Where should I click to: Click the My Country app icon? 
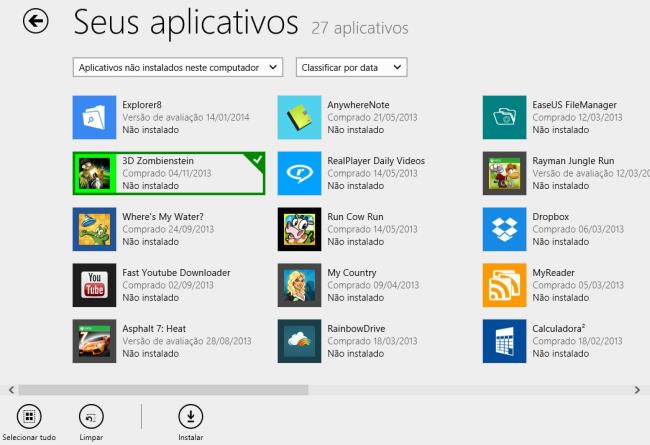pos(299,285)
